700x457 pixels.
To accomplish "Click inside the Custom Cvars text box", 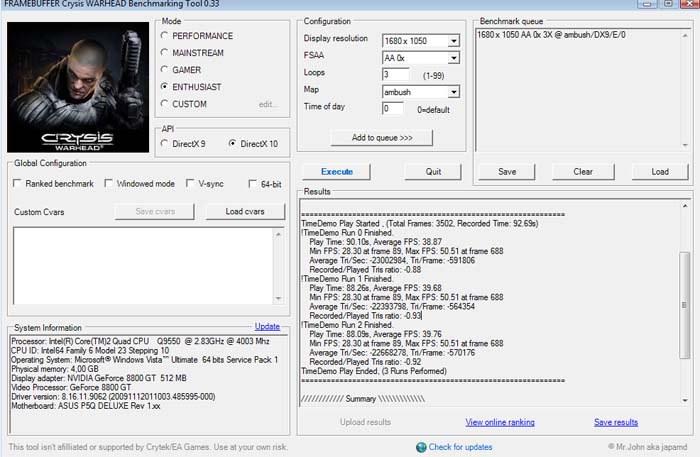I will tap(143, 266).
